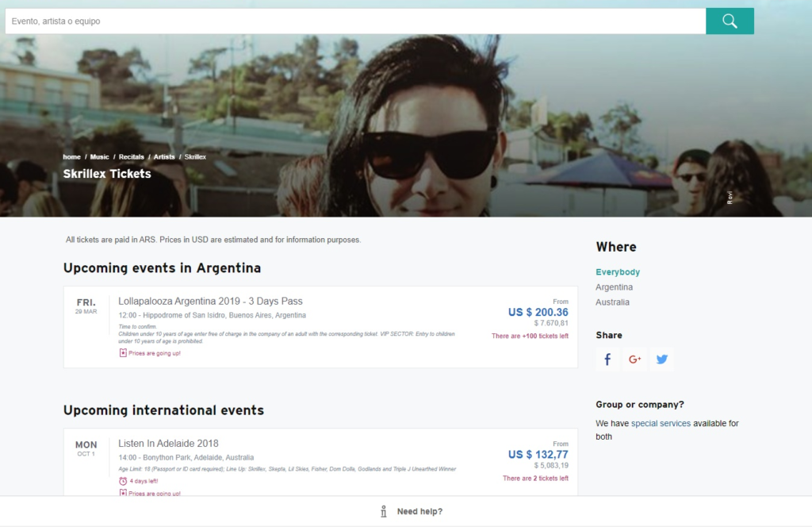Filter events by Argentina
The width and height of the screenshot is (812, 527).
pos(614,287)
